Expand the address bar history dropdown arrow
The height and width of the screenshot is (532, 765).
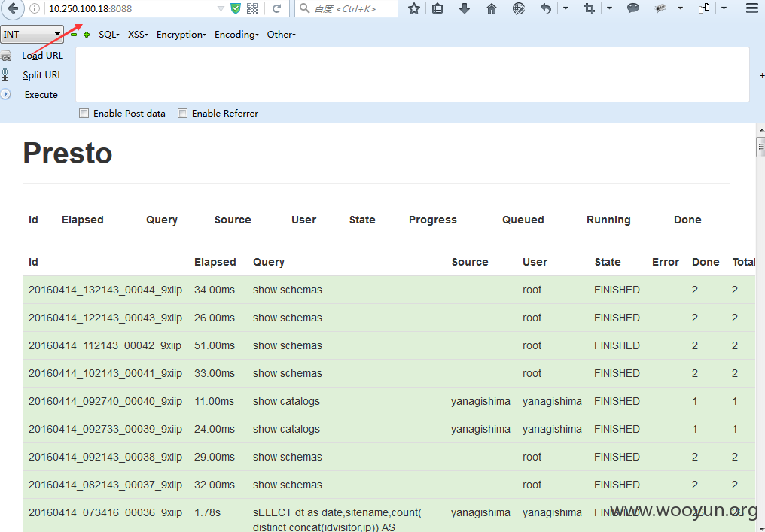pos(221,8)
